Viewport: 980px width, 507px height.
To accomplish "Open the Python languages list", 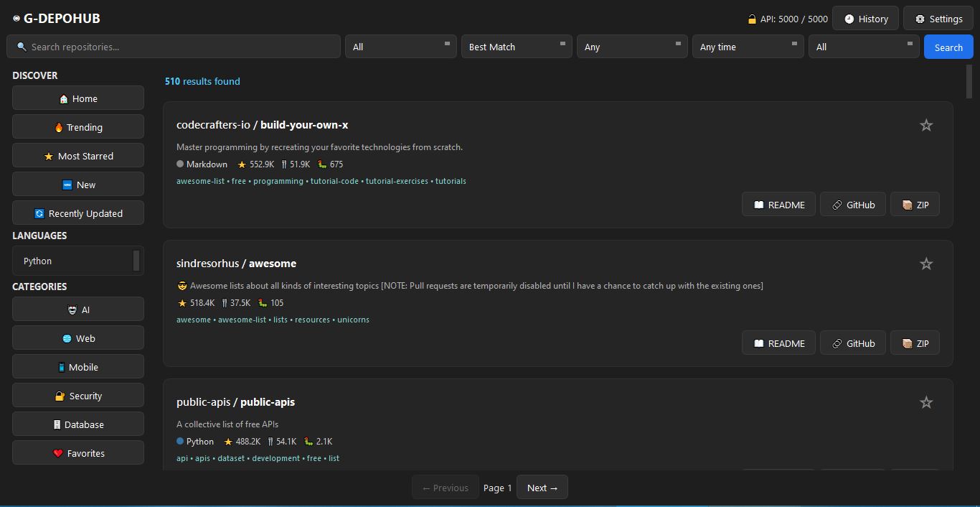I will pyautogui.click(x=78, y=261).
